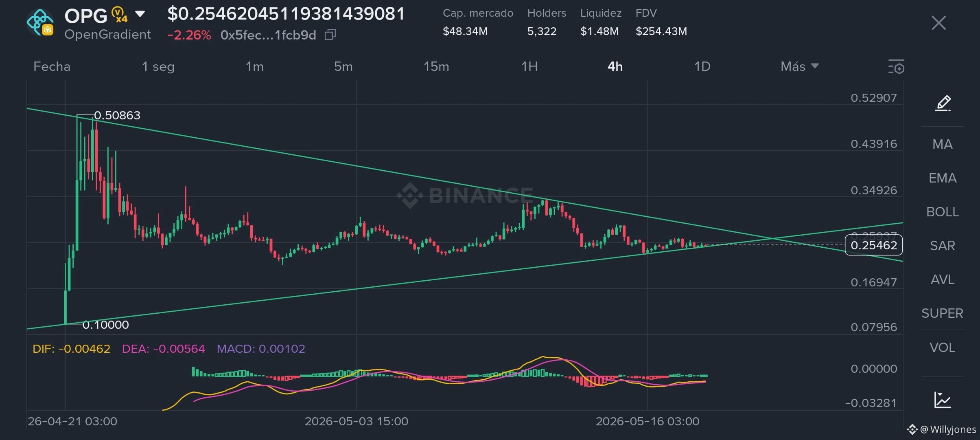980x440 pixels.
Task: Toggle the AVL indicator
Action: [x=943, y=279]
